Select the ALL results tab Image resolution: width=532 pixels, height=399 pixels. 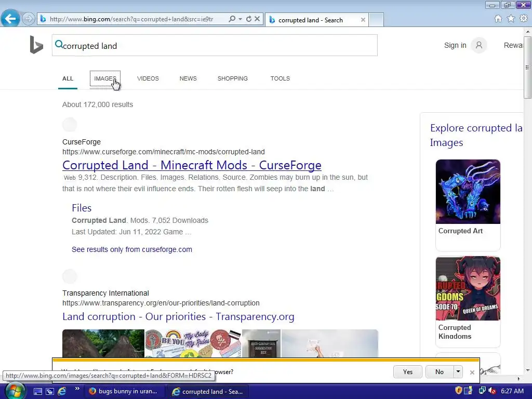pyautogui.click(x=68, y=78)
